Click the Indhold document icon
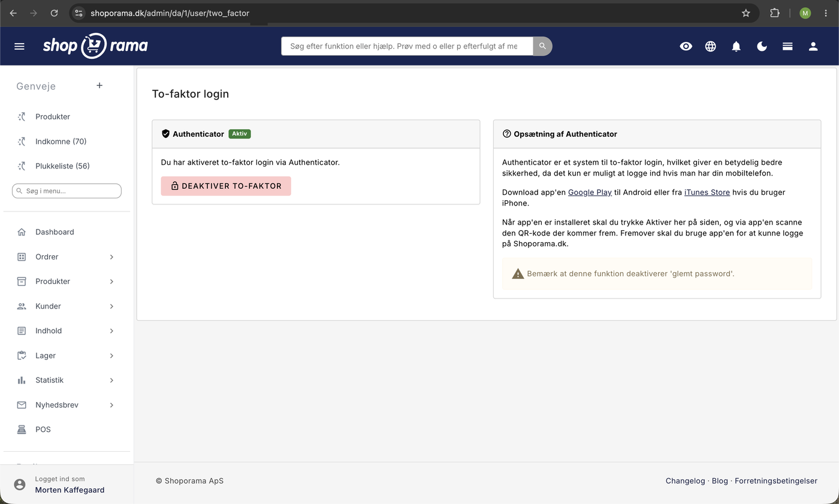The width and height of the screenshot is (839, 504). click(22, 331)
